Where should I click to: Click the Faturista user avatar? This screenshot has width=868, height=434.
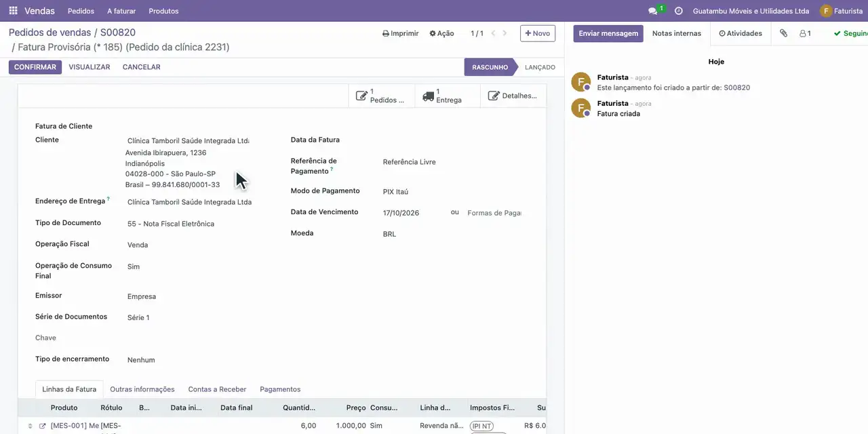pos(826,11)
